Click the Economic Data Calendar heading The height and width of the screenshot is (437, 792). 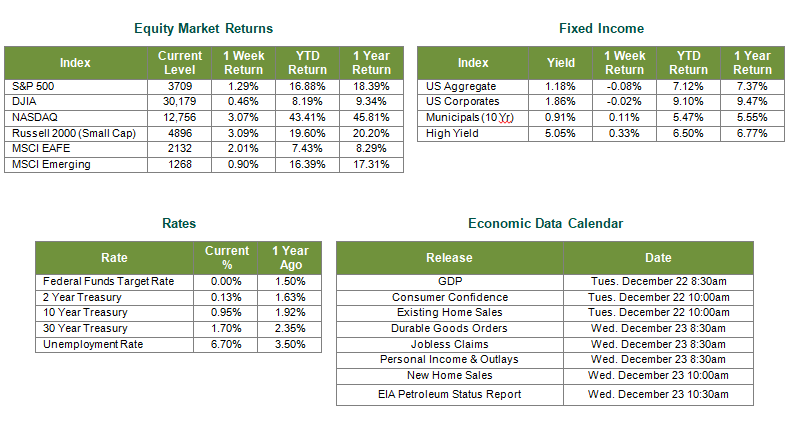pos(543,224)
